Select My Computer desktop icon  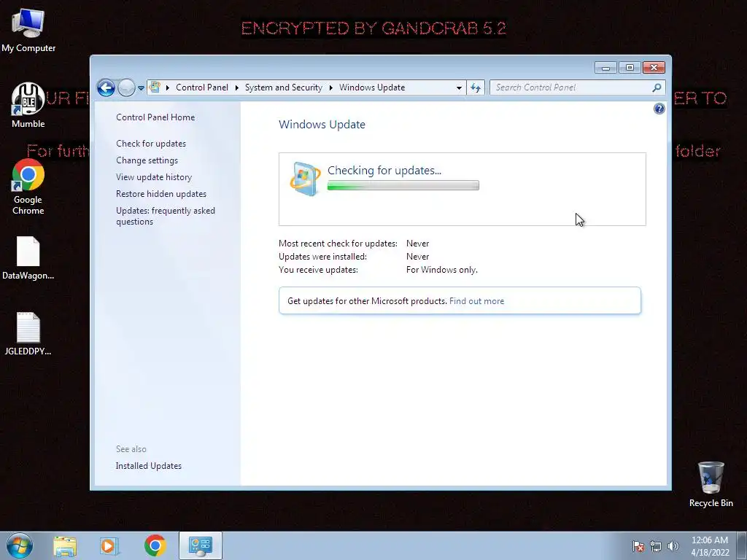click(28, 31)
